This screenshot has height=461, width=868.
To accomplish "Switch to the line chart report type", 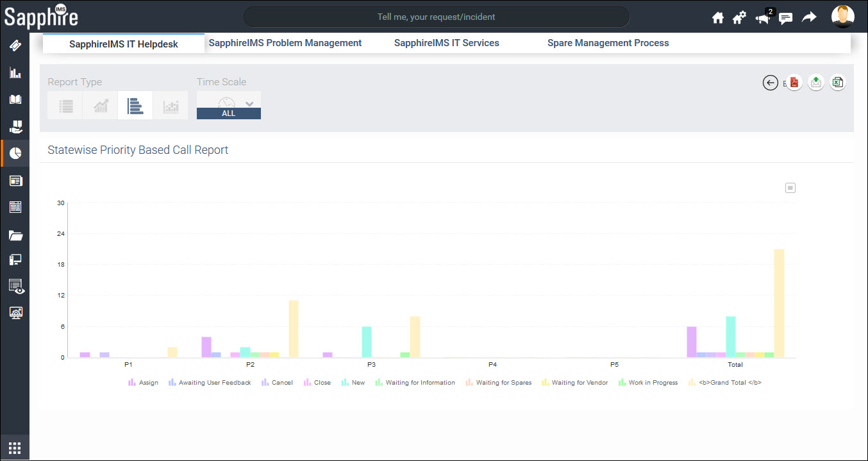I will [x=100, y=105].
